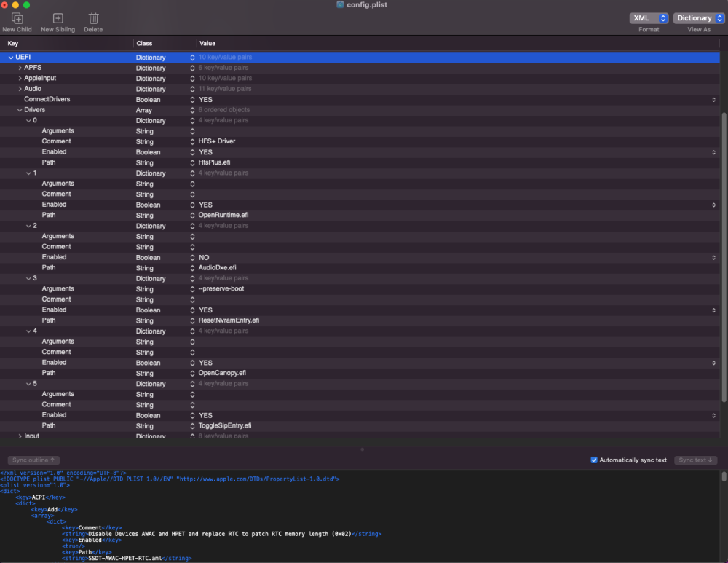This screenshot has height=563, width=728.
Task: Click SSDT-AWAC-HPET-RTC.aml in XML text
Action: (x=125, y=559)
